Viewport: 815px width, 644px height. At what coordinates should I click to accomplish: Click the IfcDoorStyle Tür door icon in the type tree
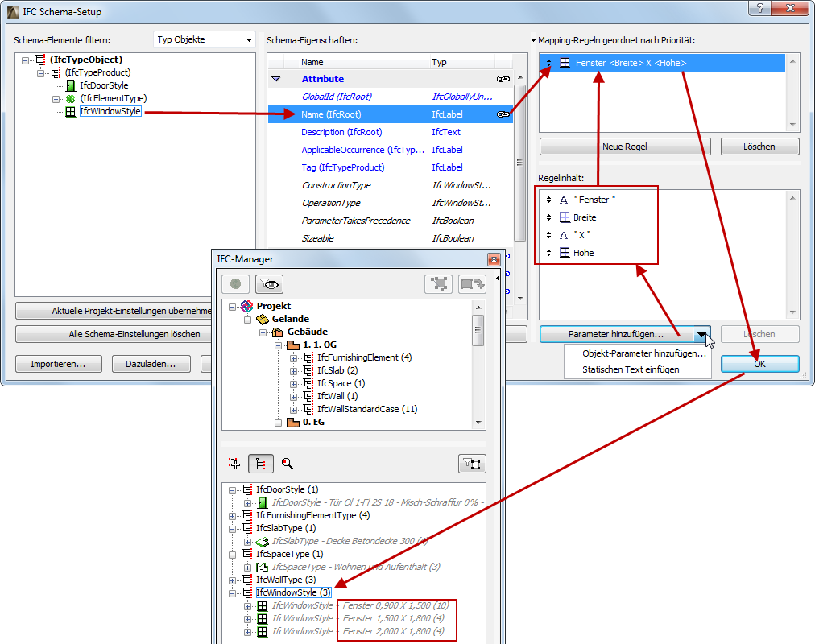tap(263, 502)
